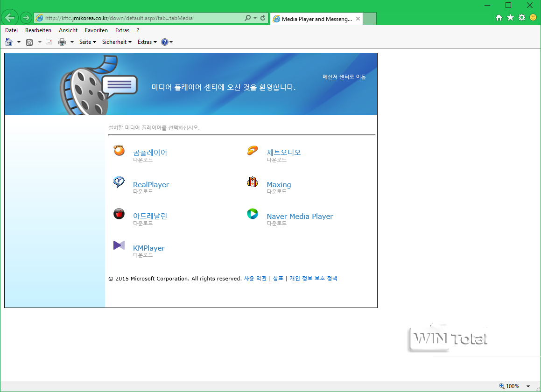This screenshot has height=392, width=541.
Task: Open the Favoriten menu
Action: click(x=96, y=30)
